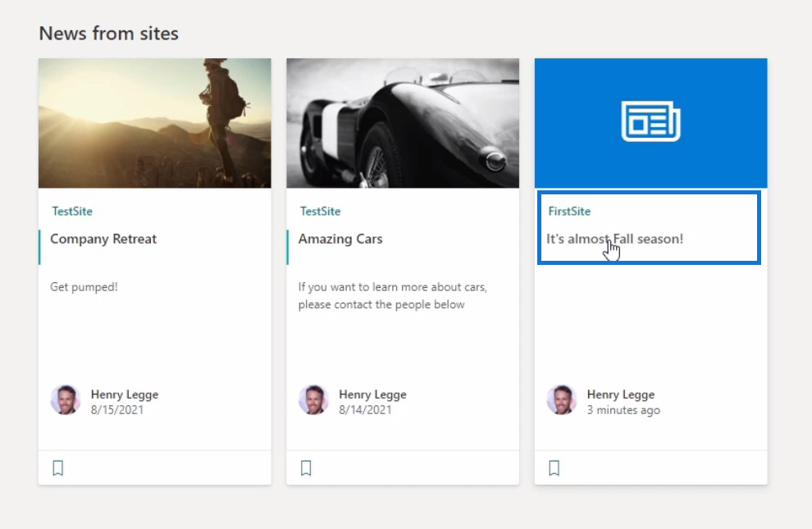
Task: Open the Amazing Cars news title
Action: click(x=340, y=239)
